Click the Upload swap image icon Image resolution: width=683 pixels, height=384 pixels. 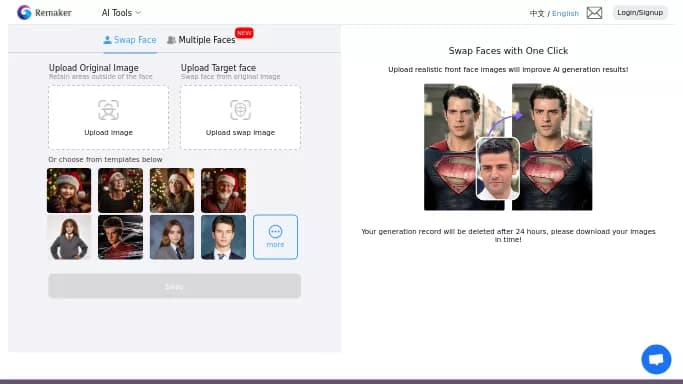[240, 110]
